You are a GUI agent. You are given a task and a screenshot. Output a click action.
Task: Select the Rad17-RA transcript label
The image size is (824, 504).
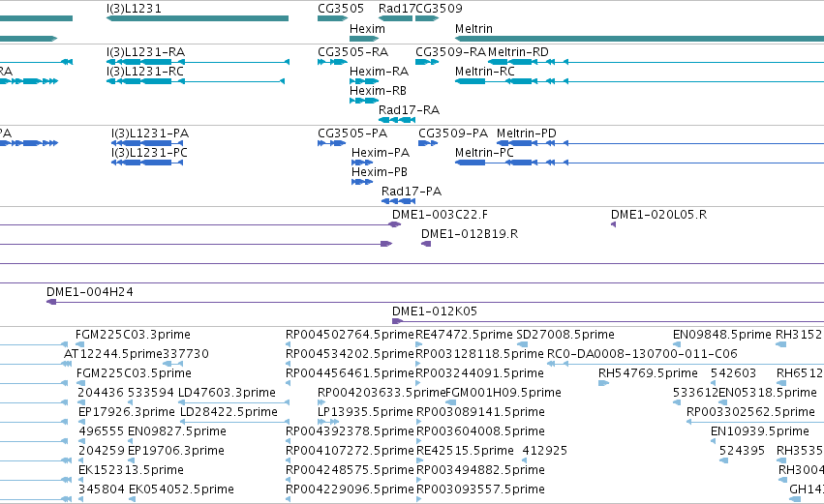[x=409, y=110]
